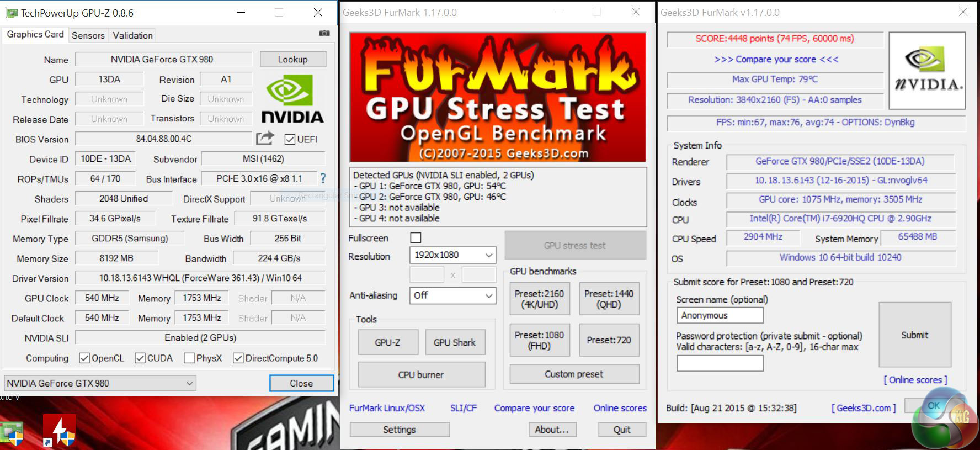Viewport: 980px width, 450px height.
Task: Select the Device ID value 10DE - 13DA
Action: pos(105,159)
